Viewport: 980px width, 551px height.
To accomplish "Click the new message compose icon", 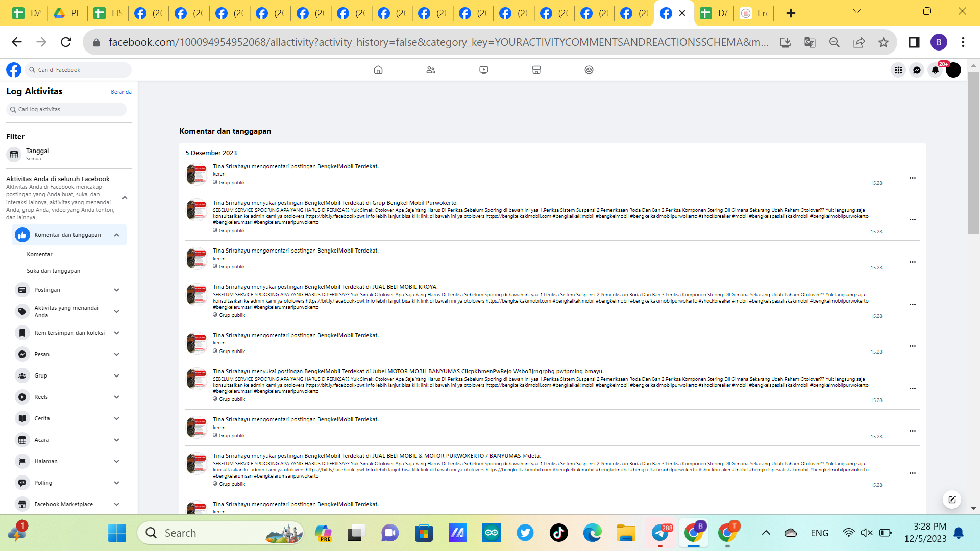I will (952, 499).
